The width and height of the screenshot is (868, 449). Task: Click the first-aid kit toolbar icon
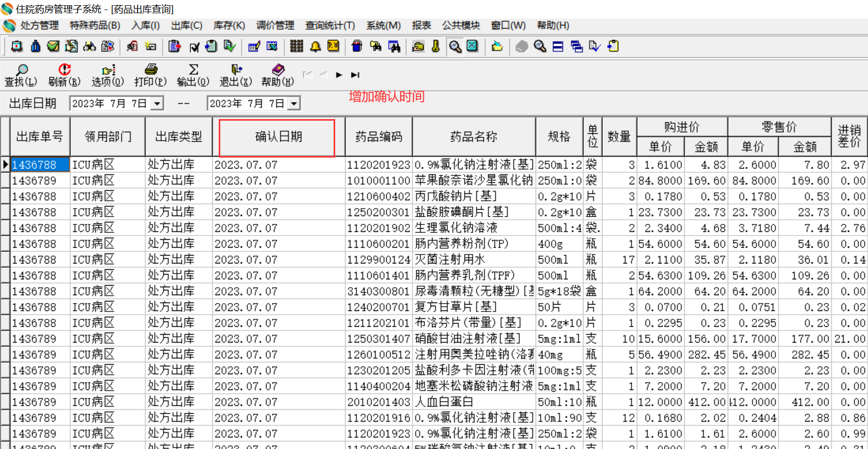[x=17, y=46]
